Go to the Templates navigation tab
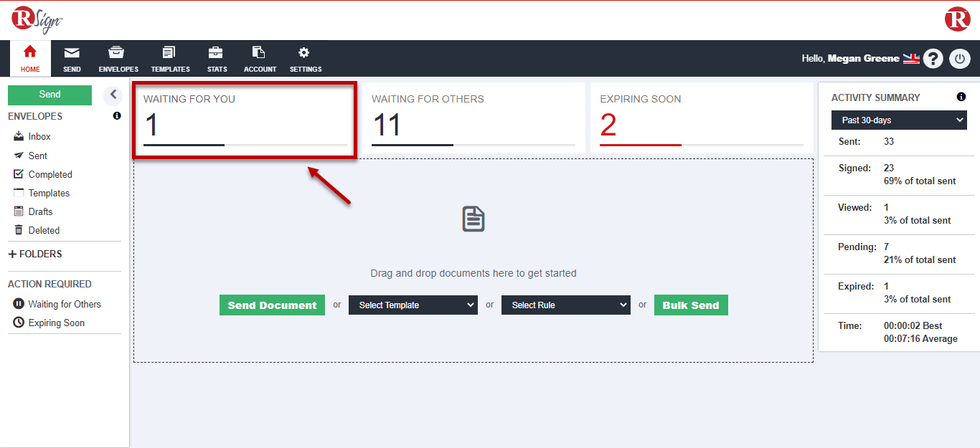The width and height of the screenshot is (980, 448). click(170, 59)
